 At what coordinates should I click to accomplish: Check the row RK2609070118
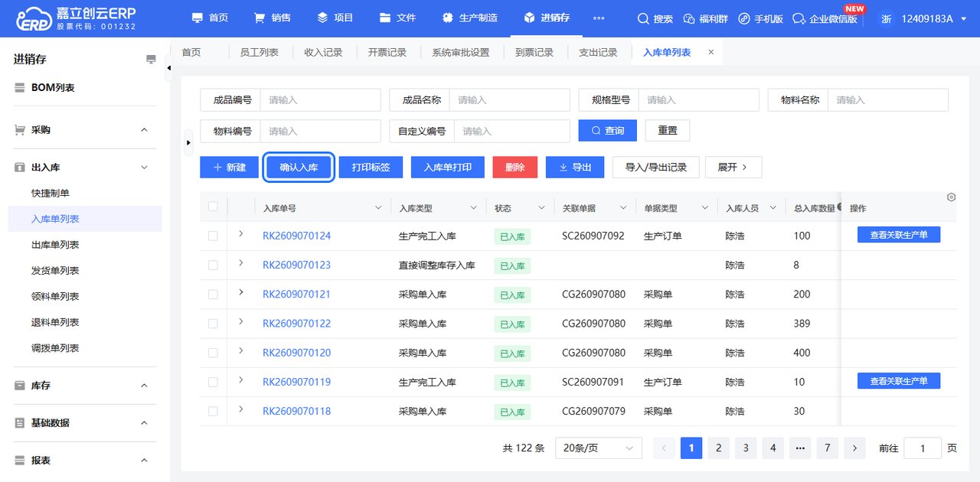click(213, 412)
